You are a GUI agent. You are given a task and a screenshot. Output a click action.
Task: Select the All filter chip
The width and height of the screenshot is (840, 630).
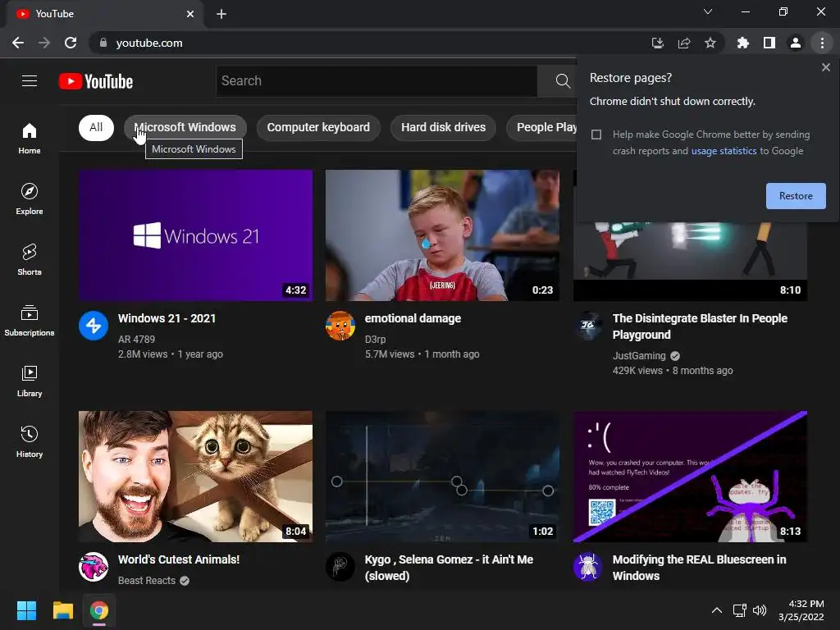coord(96,127)
